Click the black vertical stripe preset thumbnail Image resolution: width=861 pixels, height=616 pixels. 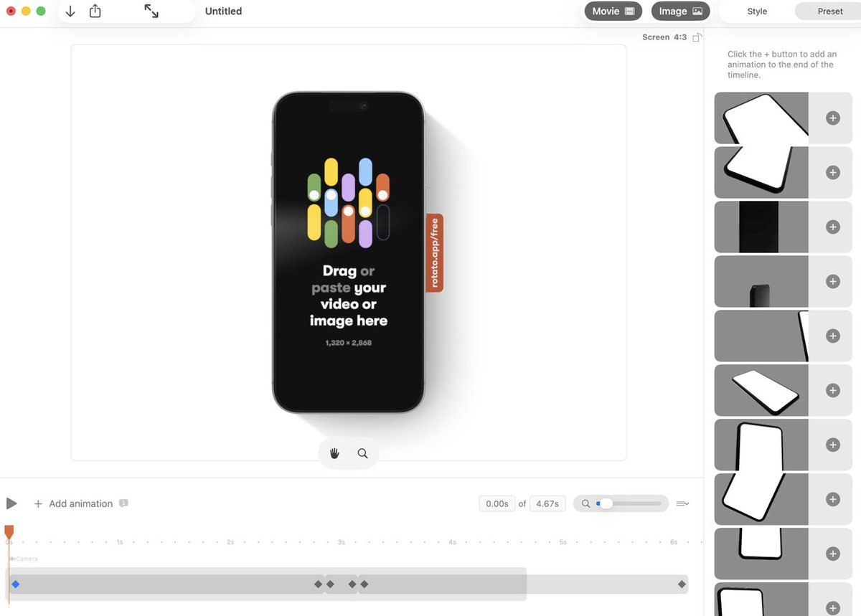click(x=761, y=227)
